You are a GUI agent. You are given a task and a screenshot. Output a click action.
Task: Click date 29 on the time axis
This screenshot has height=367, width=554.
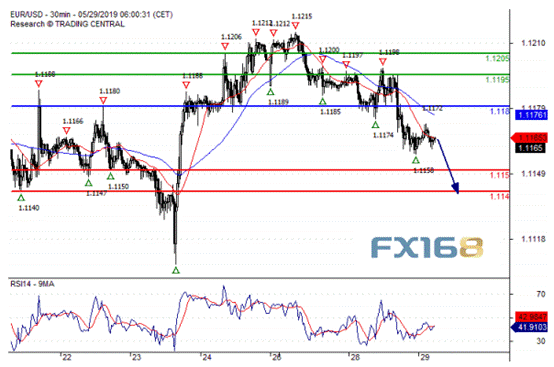[x=425, y=357]
